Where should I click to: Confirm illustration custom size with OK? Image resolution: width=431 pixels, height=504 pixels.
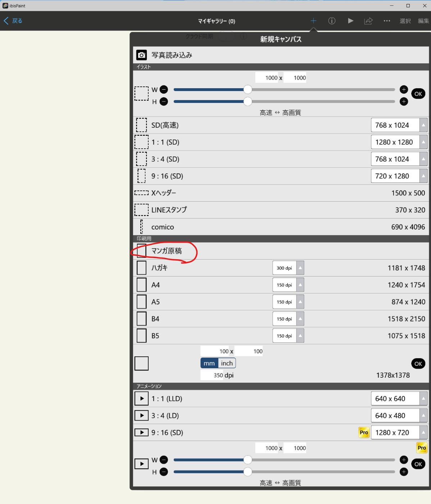click(x=418, y=94)
